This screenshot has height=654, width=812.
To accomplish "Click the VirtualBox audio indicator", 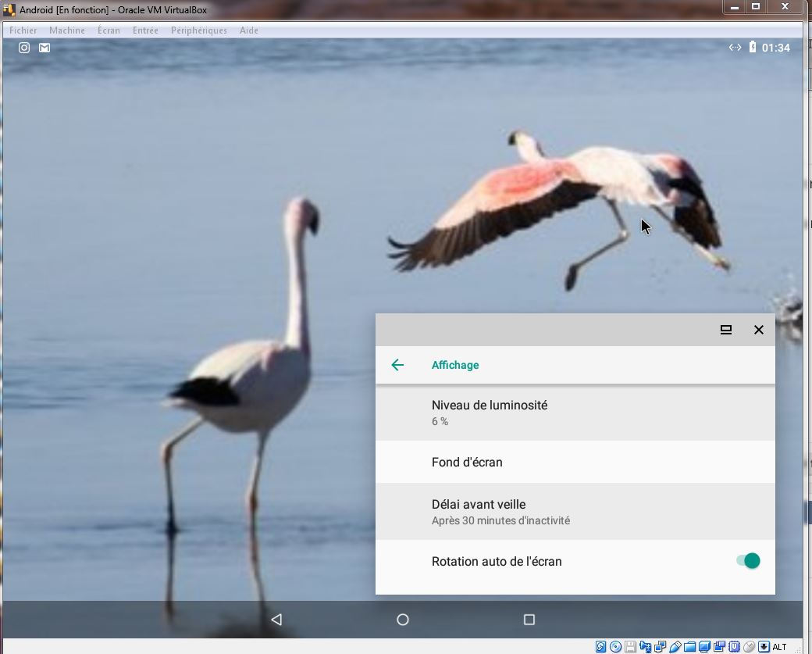I will click(x=645, y=646).
